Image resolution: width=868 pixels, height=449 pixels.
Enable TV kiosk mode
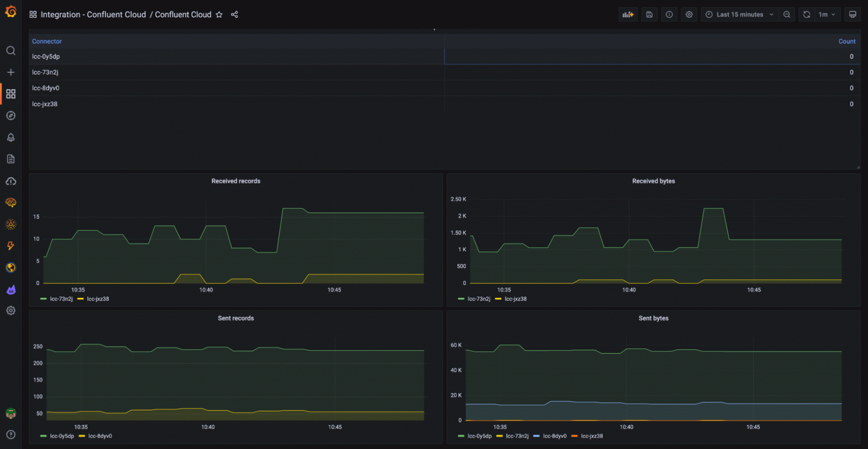click(x=853, y=14)
